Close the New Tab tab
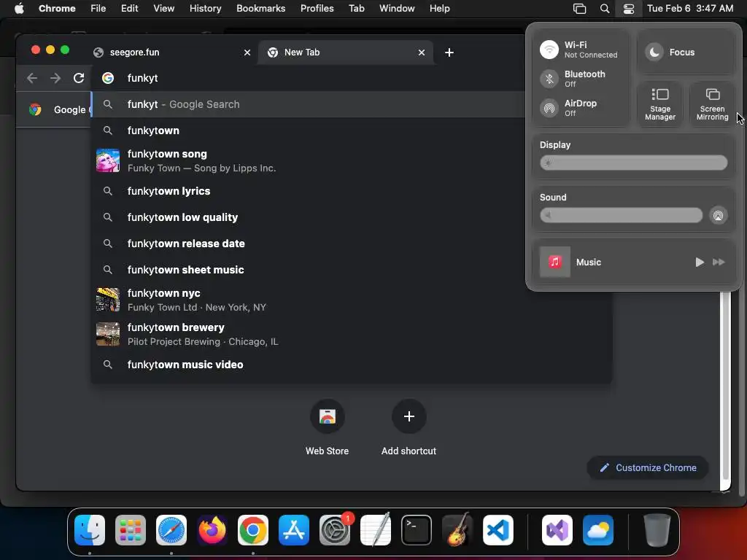Viewport: 747px width, 560px height. click(x=422, y=52)
